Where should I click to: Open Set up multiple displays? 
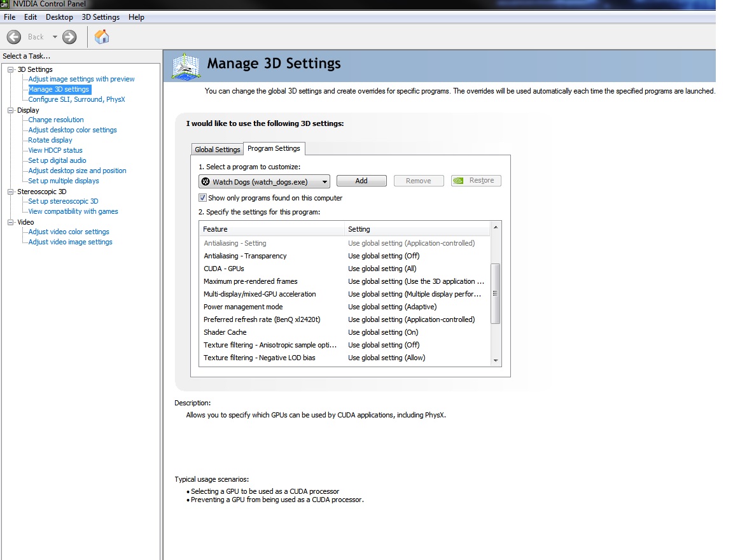[64, 181]
